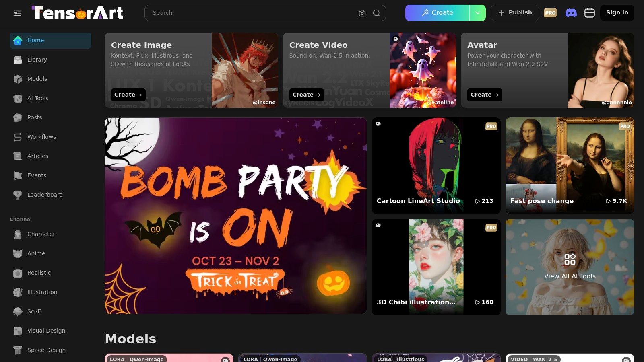Click the Workflows icon
Viewport: 644px width, 362px height.
18,137
